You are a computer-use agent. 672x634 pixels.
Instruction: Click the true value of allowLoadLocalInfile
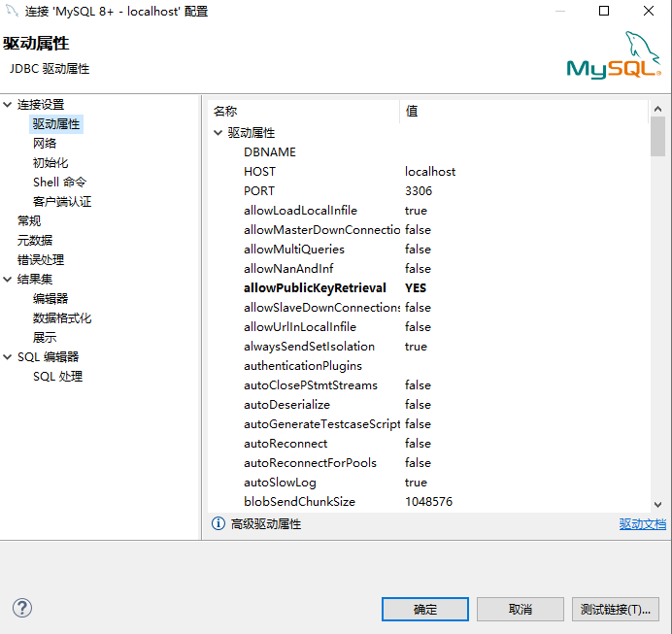click(x=416, y=211)
